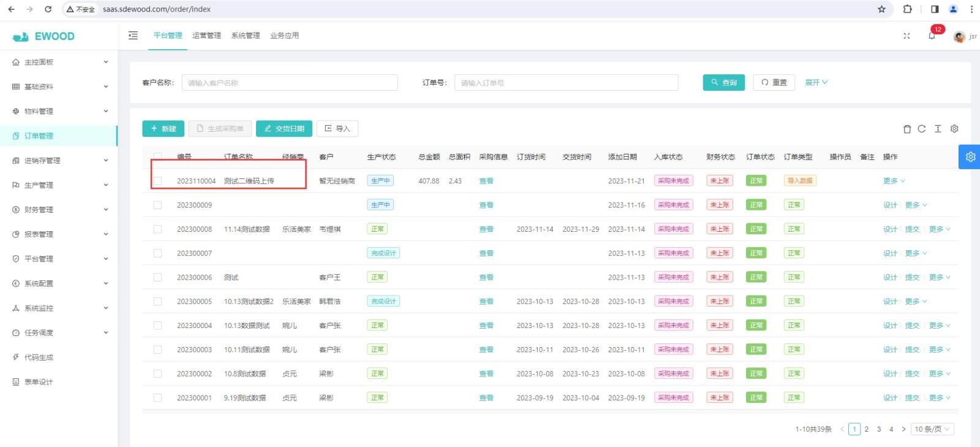This screenshot has width=980, height=447.
Task: Select checkbox for order 202300005
Action: (157, 301)
